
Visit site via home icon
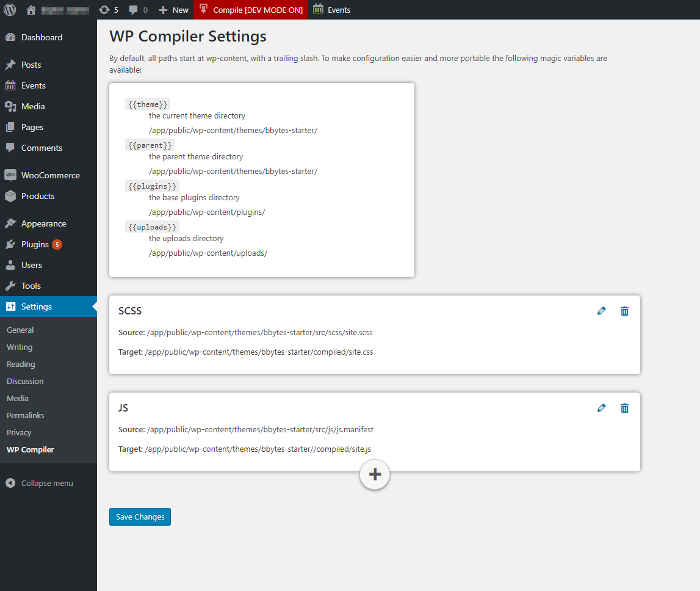(x=31, y=10)
